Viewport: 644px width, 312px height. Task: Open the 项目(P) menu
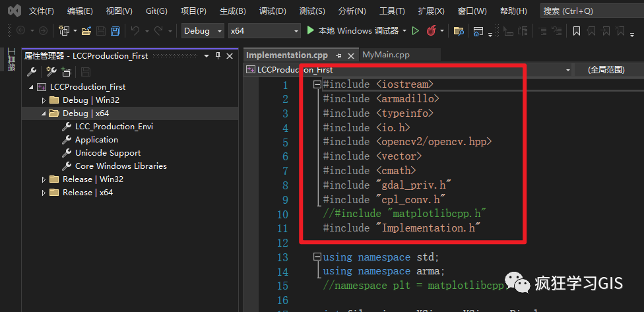click(x=193, y=11)
